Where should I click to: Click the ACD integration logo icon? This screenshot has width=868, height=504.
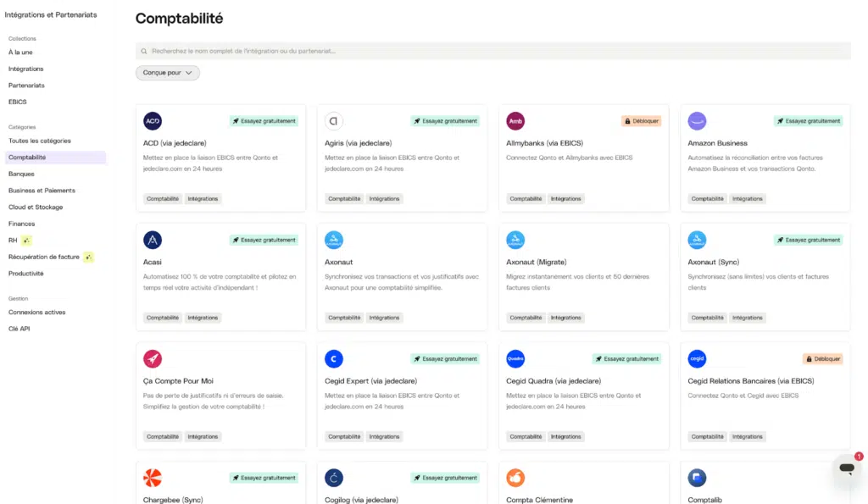pos(153,121)
